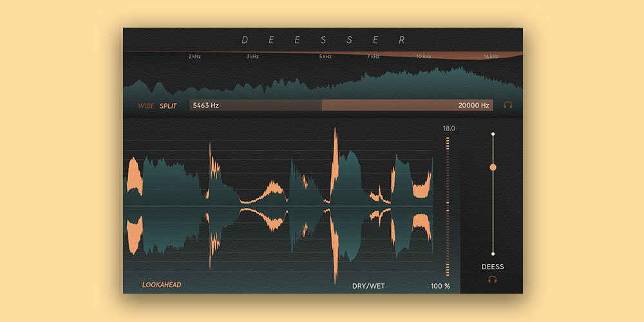Click the vertical gain reduction meter
The height and width of the screenshot is (322, 644).
[x=448, y=206]
